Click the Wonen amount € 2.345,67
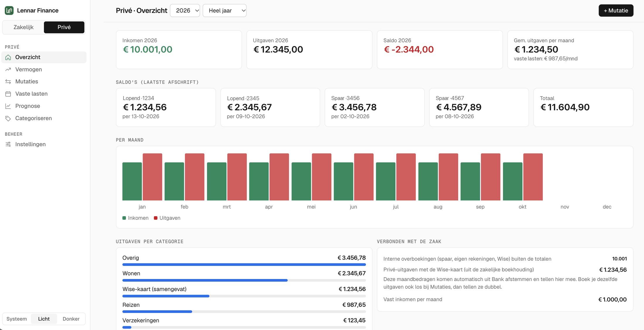The height and width of the screenshot is (330, 644). pyautogui.click(x=352, y=273)
